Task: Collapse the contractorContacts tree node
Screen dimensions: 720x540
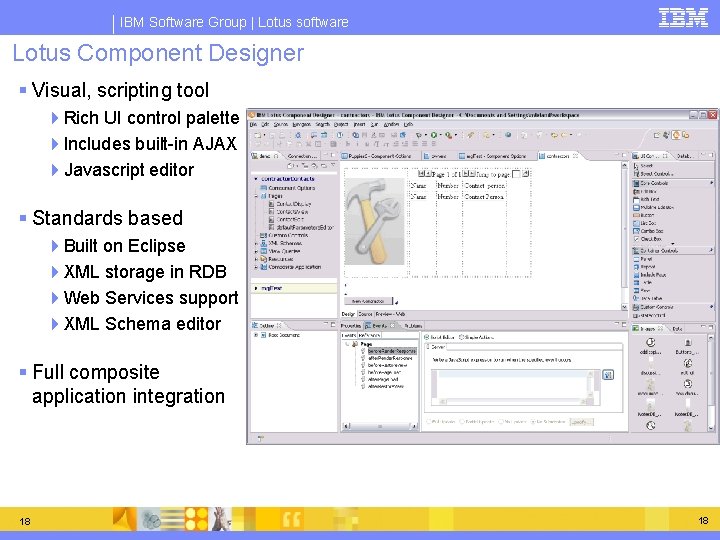Action: click(x=256, y=179)
